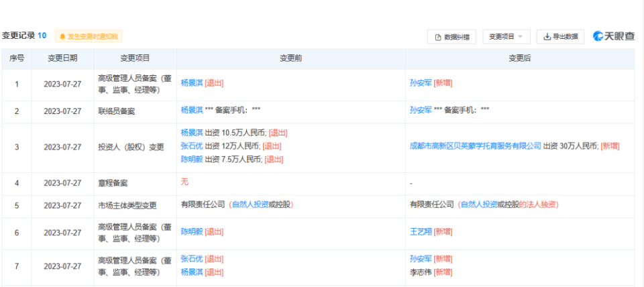Click the 发生变更时通知我 button
The width and height of the screenshot is (644, 287).
click(89, 36)
